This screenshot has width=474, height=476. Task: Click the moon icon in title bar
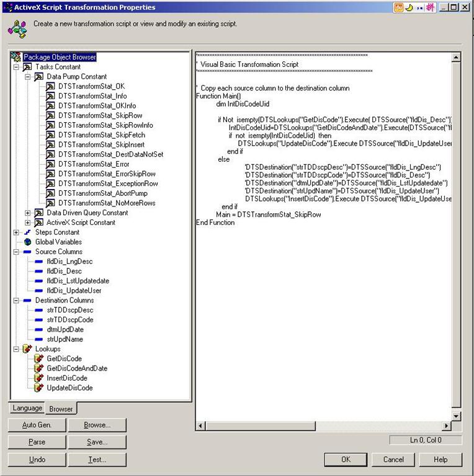pyautogui.click(x=409, y=7)
